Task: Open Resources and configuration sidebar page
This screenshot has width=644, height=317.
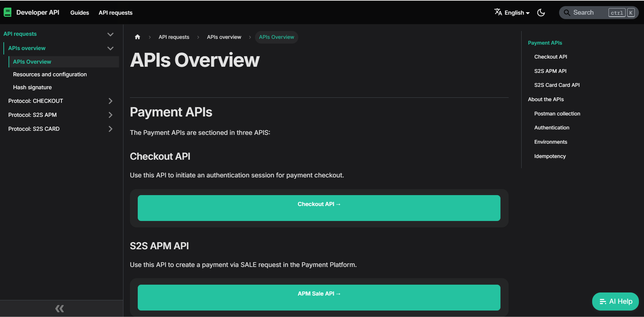Action: coord(50,74)
